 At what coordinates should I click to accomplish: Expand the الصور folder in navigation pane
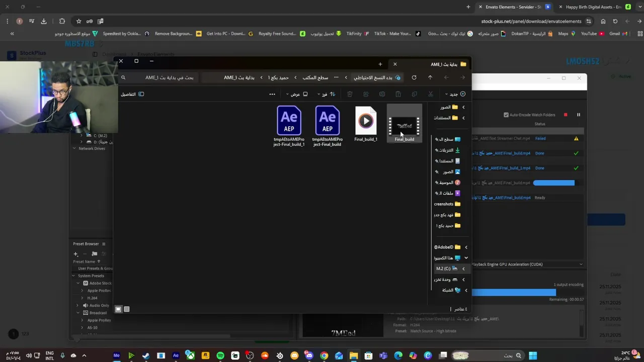point(463,107)
